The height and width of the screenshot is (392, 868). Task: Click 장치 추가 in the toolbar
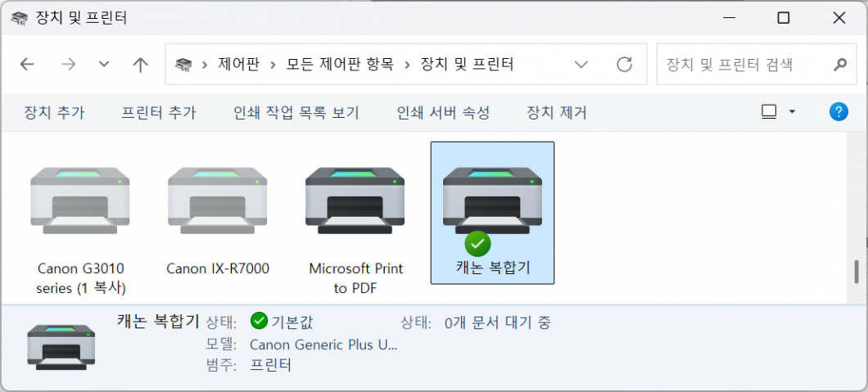(54, 113)
